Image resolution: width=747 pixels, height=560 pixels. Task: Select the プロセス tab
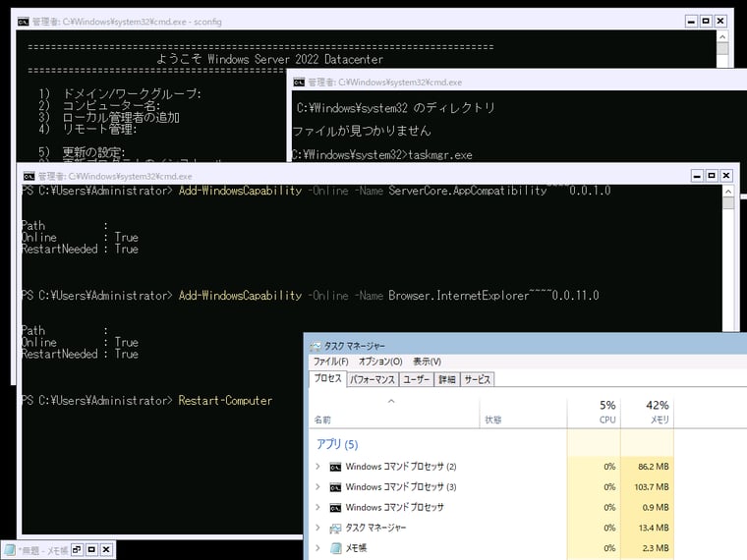click(x=327, y=378)
